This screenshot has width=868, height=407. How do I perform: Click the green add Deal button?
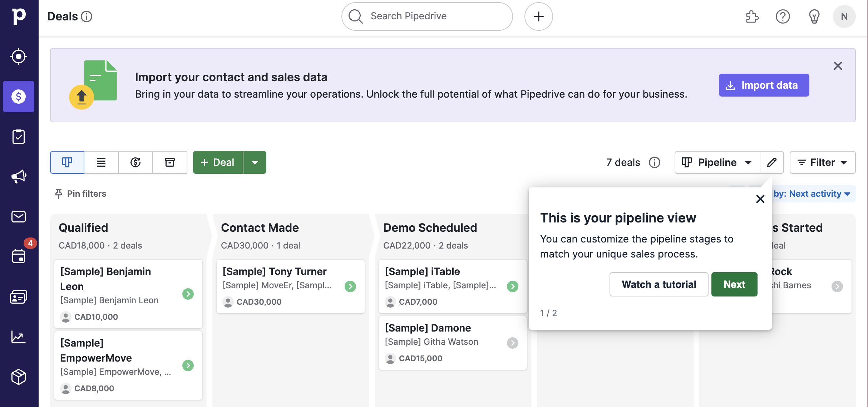[218, 162]
